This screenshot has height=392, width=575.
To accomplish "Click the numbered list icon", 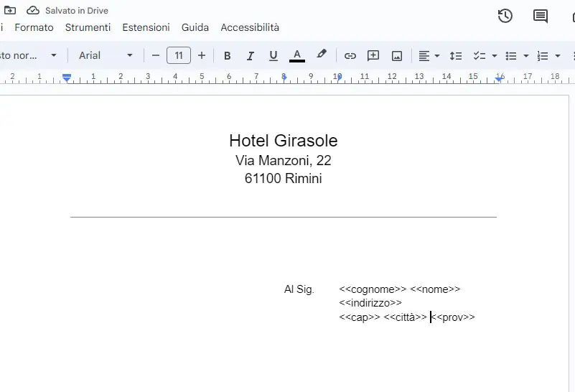I will pos(543,56).
